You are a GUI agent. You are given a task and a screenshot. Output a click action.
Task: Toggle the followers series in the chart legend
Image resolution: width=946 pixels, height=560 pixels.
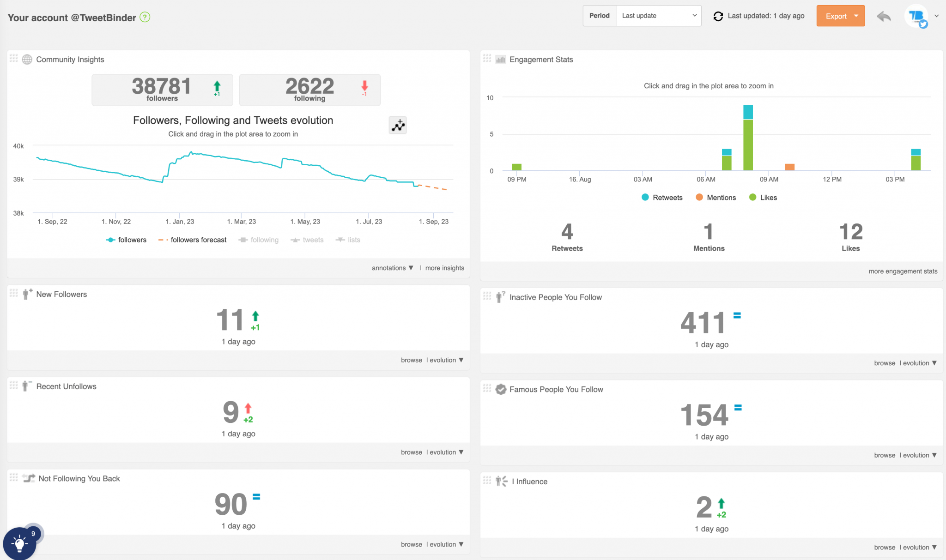[126, 240]
